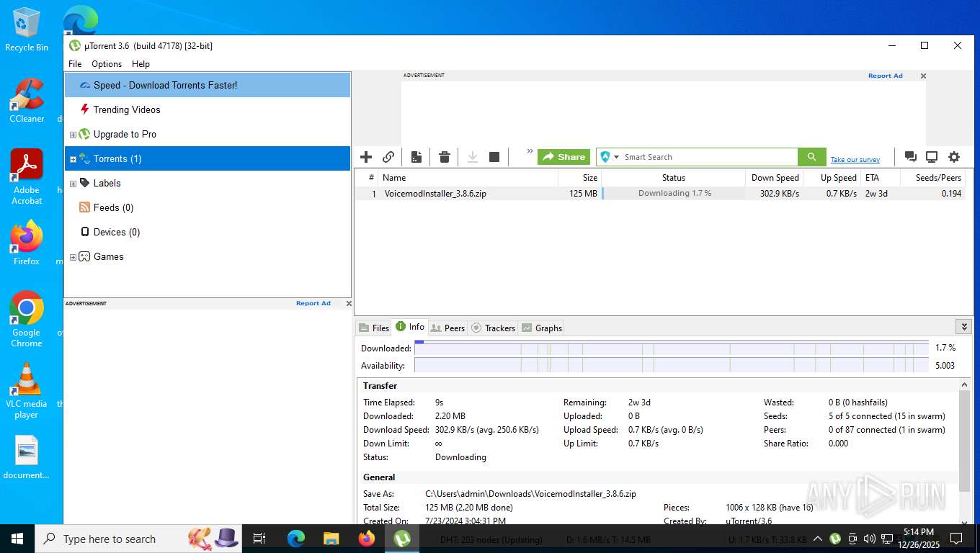Open File Explorer from the taskbar
The width and height of the screenshot is (980, 553).
[331, 539]
